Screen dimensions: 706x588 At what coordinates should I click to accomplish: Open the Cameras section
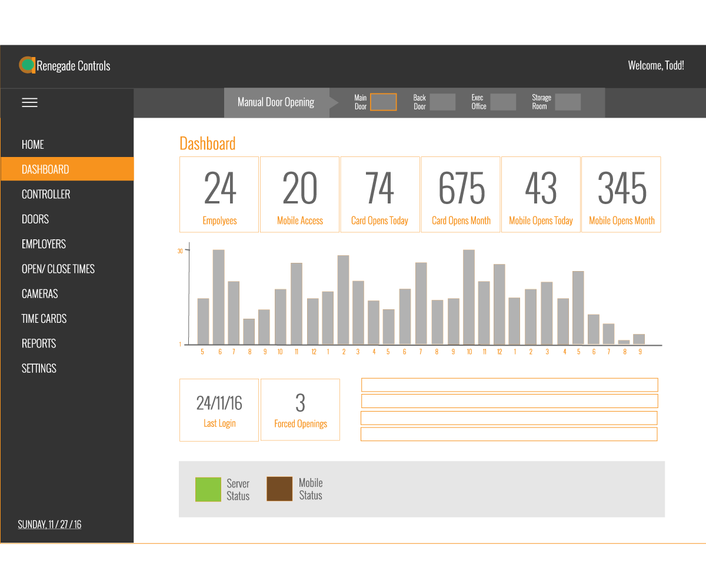(39, 293)
